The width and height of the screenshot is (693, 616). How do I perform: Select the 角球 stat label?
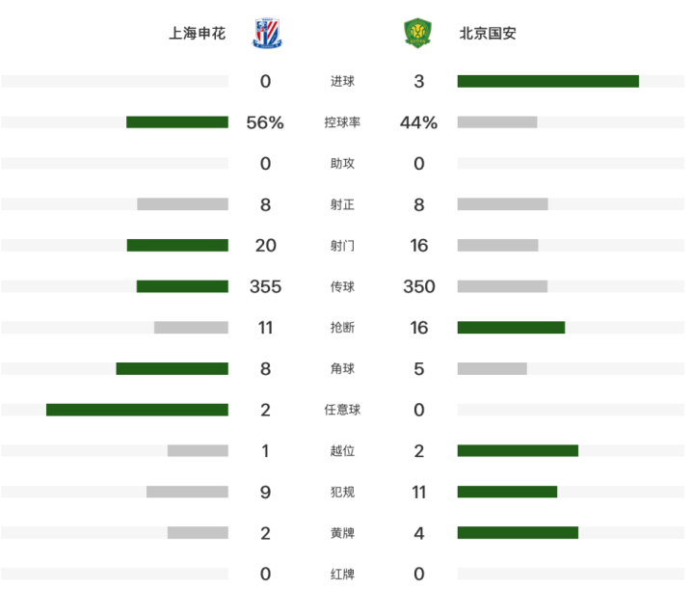coord(342,368)
